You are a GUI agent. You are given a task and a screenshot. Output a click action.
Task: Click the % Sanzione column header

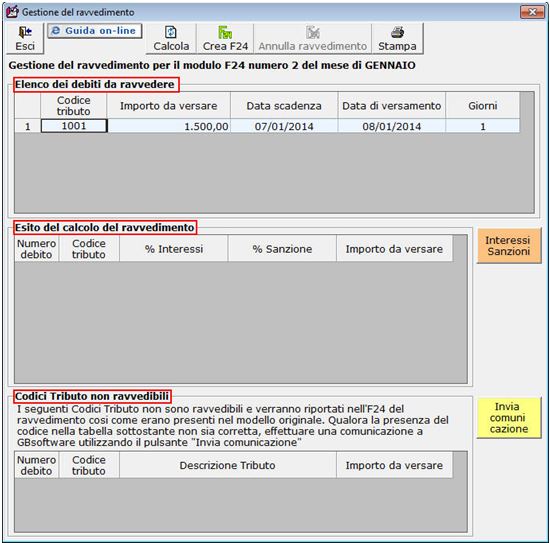coord(282,249)
